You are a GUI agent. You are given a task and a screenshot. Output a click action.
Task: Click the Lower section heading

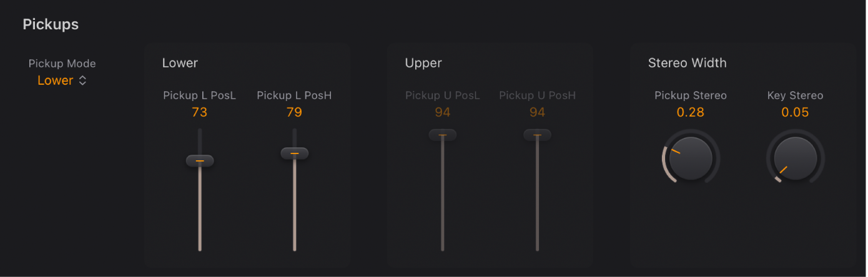pos(180,63)
